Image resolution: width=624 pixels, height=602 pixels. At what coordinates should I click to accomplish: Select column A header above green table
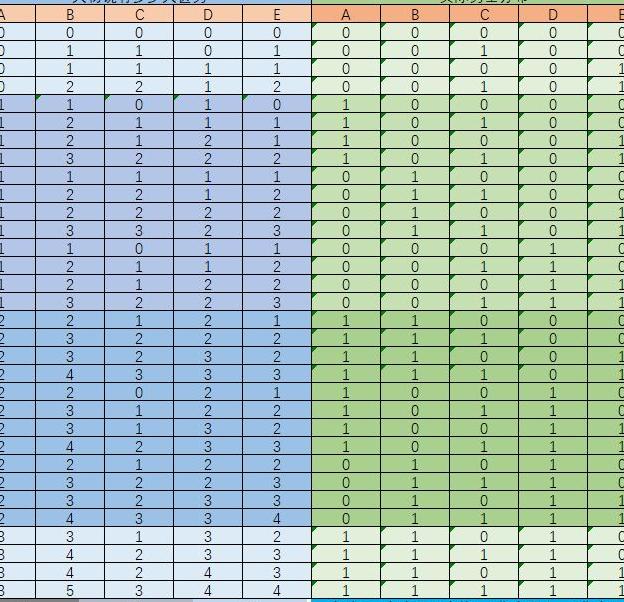click(346, 15)
